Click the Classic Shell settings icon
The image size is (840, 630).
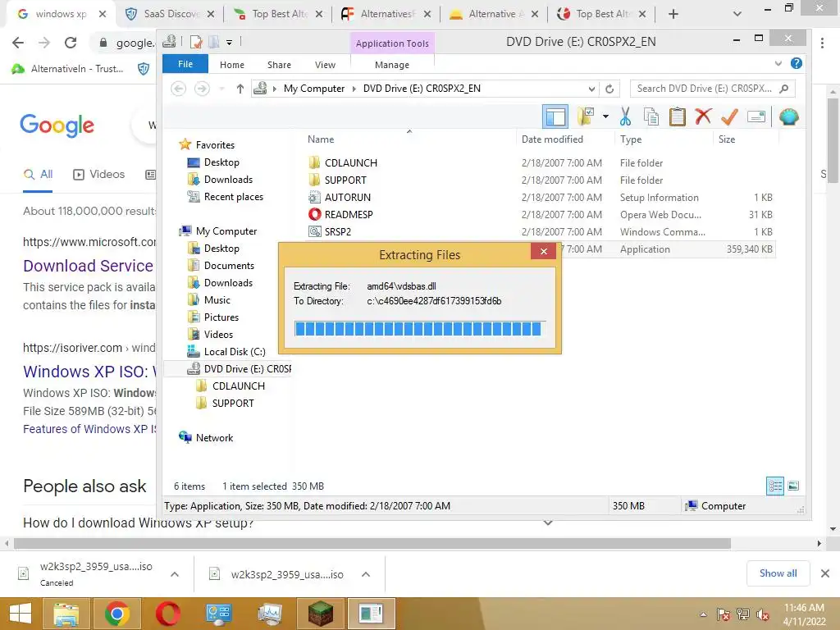pos(788,116)
